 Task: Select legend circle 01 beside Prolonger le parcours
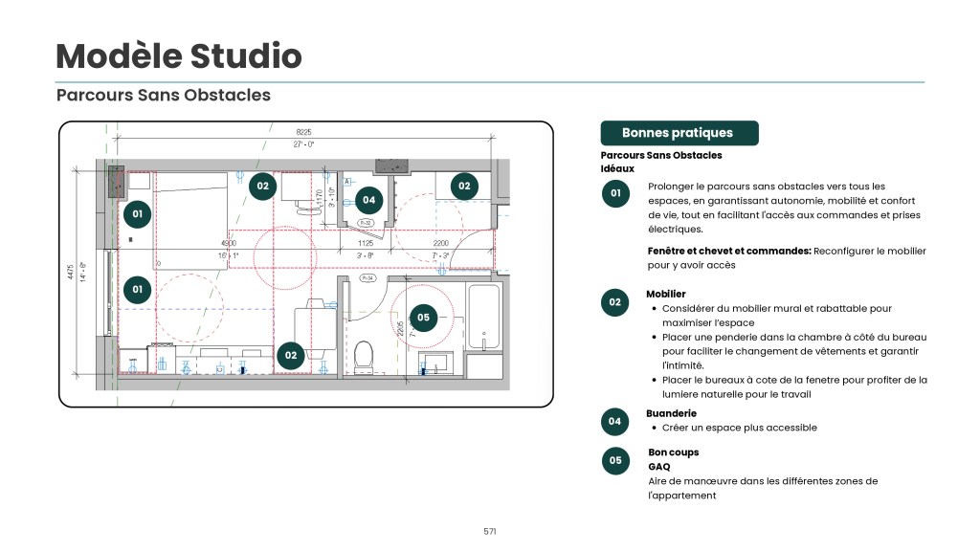point(615,193)
